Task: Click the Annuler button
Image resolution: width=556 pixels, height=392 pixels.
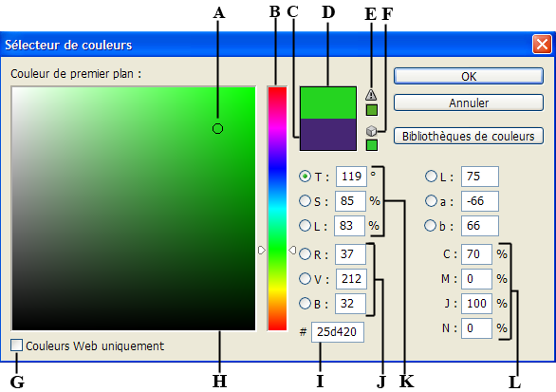Action: point(469,103)
